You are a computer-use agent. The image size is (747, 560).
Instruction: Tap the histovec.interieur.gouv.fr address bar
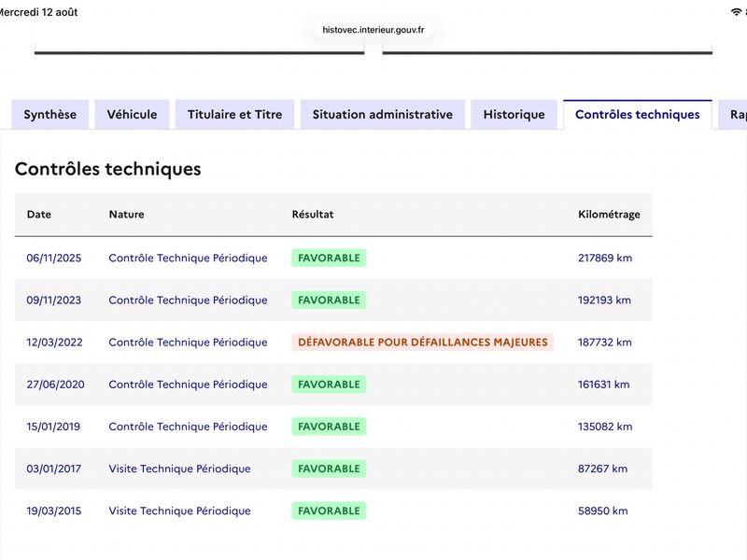coord(373,30)
